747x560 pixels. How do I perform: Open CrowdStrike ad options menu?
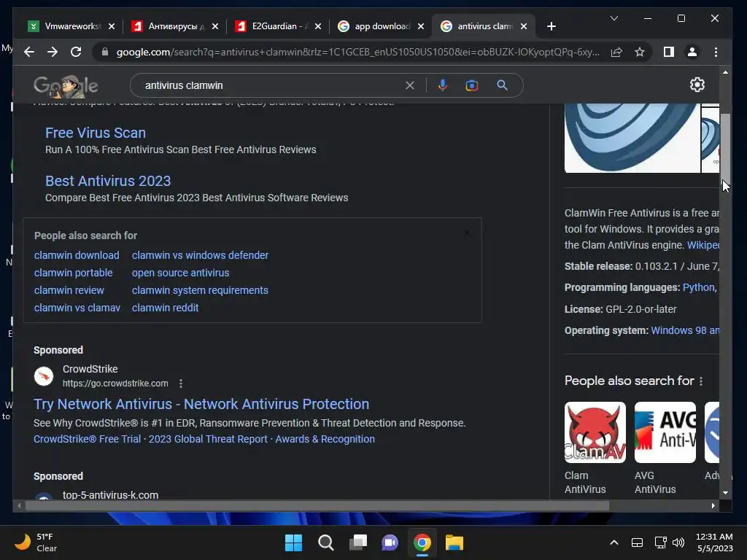click(181, 384)
